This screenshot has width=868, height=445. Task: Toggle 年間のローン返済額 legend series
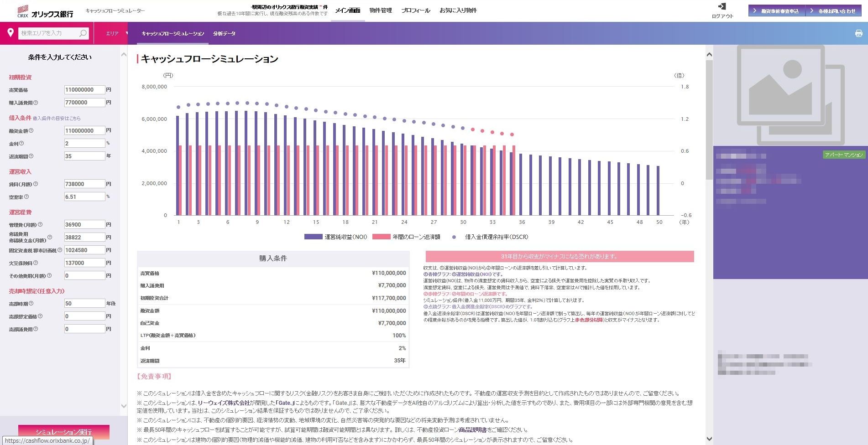(x=406, y=237)
